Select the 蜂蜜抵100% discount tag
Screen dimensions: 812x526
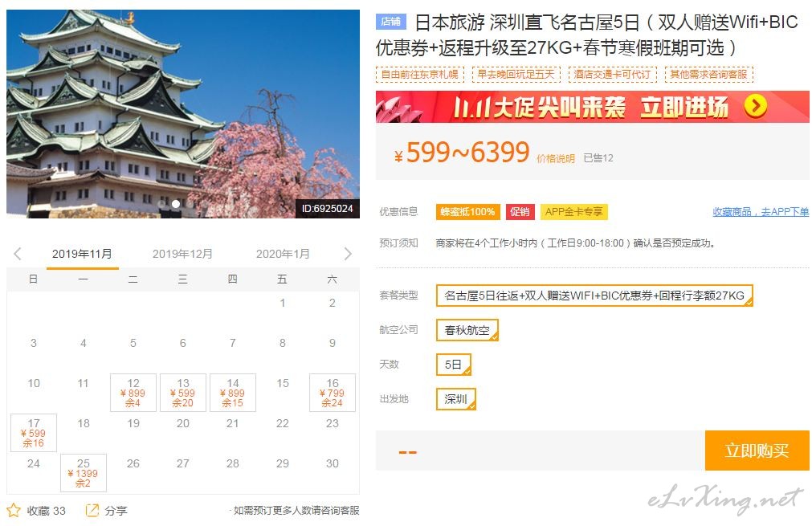click(x=467, y=212)
